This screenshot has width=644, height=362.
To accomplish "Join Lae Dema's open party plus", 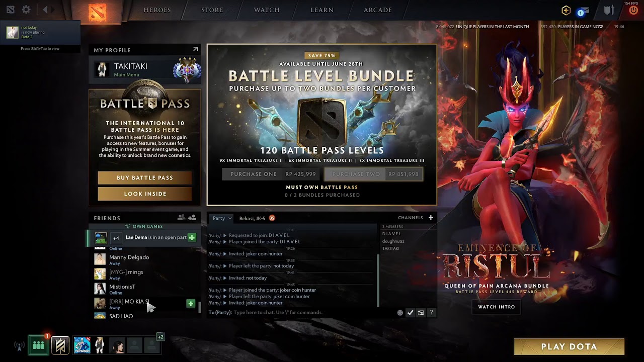I will (x=192, y=237).
